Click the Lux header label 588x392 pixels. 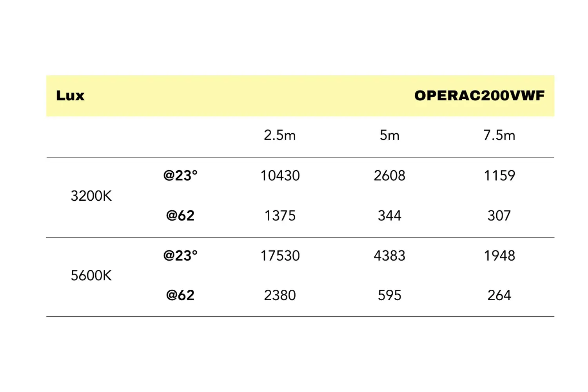70,96
